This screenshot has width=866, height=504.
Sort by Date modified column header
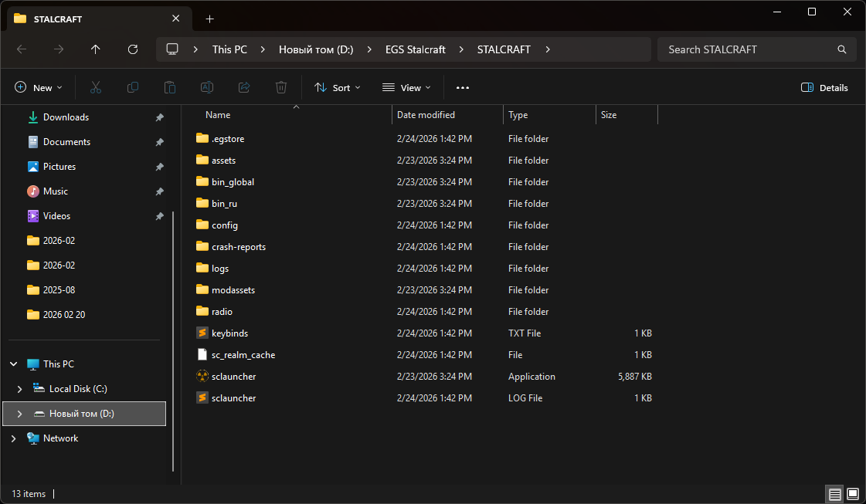[x=426, y=115]
